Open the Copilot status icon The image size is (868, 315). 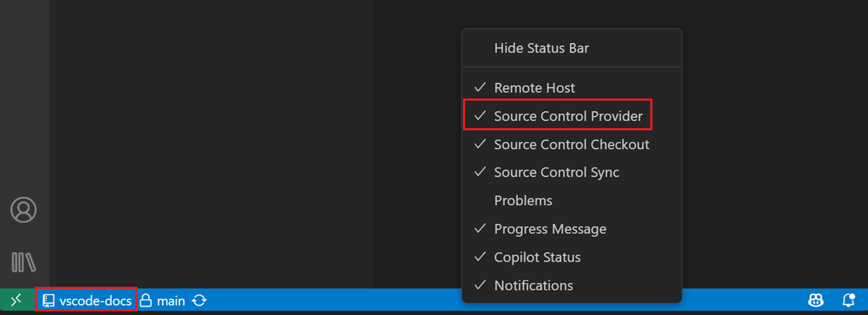817,300
